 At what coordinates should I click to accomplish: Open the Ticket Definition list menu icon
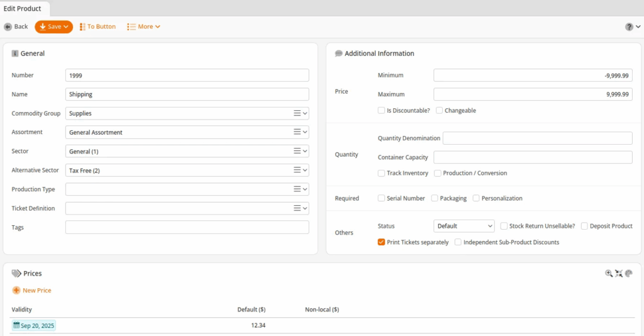coord(297,208)
